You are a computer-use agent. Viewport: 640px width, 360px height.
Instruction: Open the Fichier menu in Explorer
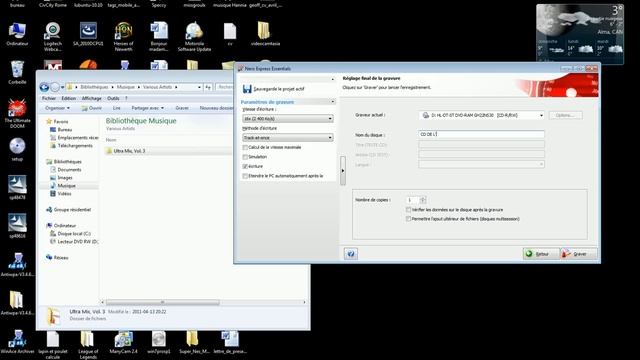coord(49,98)
